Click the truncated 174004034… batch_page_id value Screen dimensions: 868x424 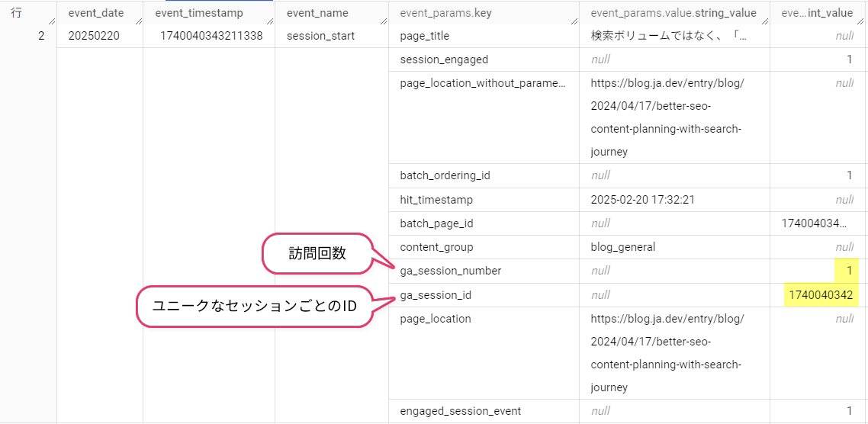pos(815,223)
